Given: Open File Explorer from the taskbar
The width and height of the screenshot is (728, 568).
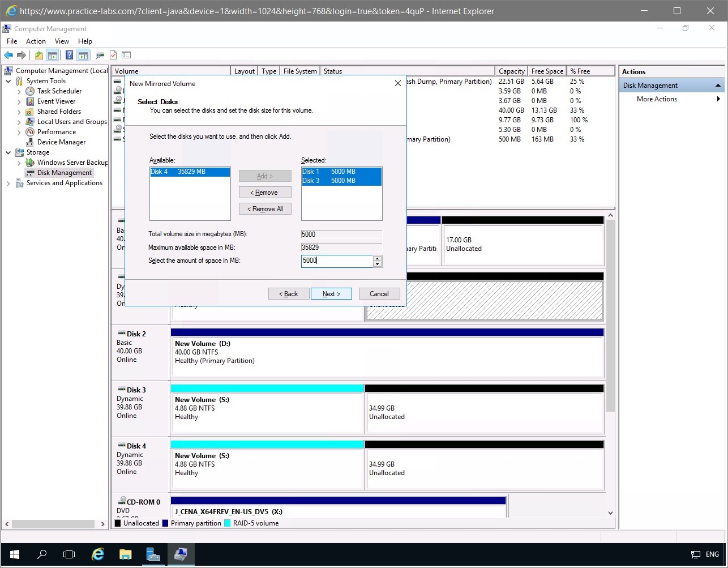Looking at the screenshot, I should point(125,554).
